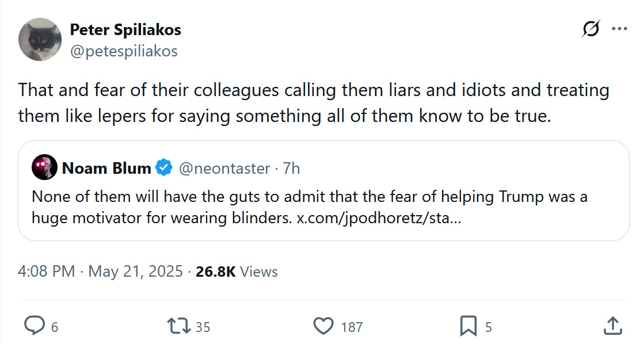Image resolution: width=644 pixels, height=344 pixels.
Task: Open the Grok slashed-circle icon
Action: pos(590,28)
